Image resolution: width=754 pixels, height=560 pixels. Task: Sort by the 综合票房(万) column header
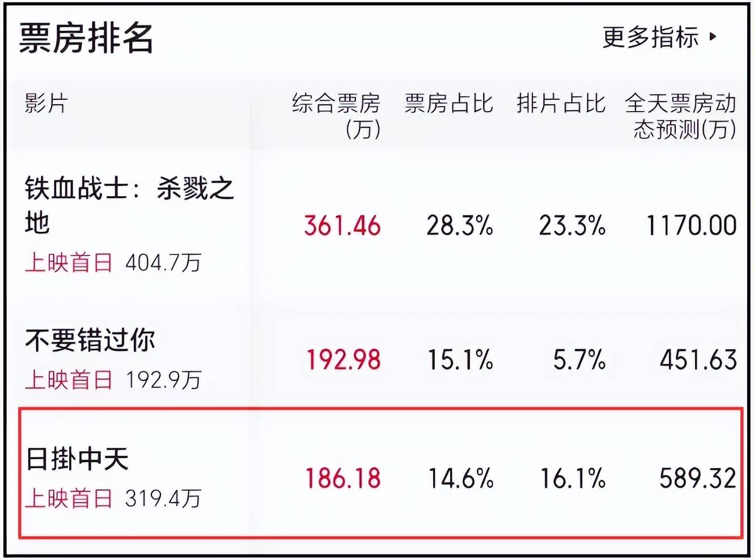point(336,116)
